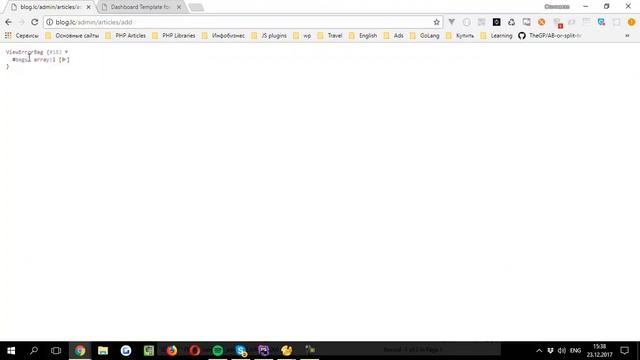Open the Ads bookmark folder
The width and height of the screenshot is (640, 360).
(x=393, y=36)
